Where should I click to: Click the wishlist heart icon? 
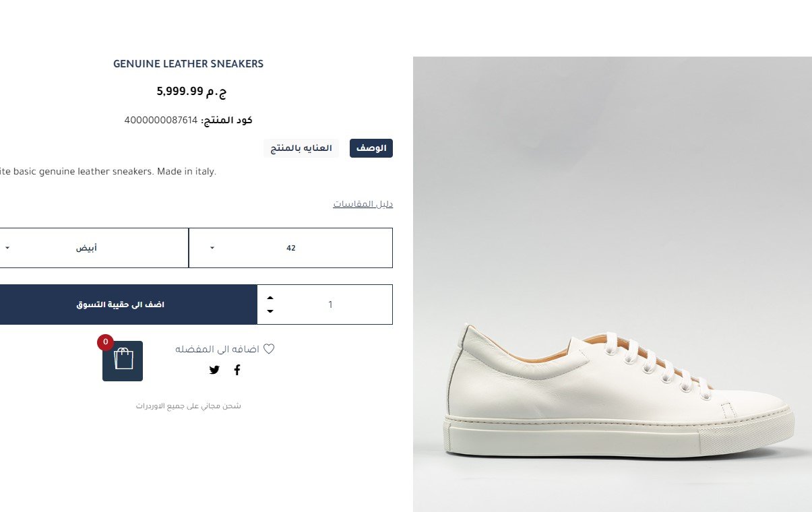269,349
